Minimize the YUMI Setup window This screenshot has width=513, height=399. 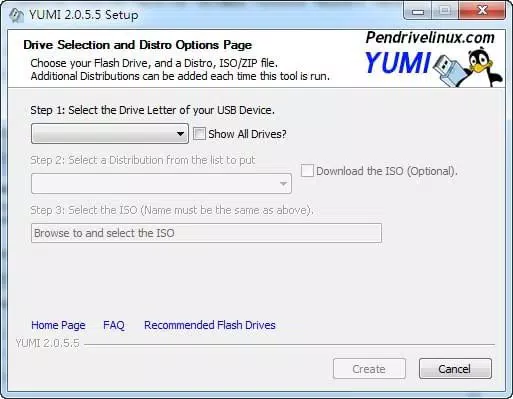coord(418,11)
